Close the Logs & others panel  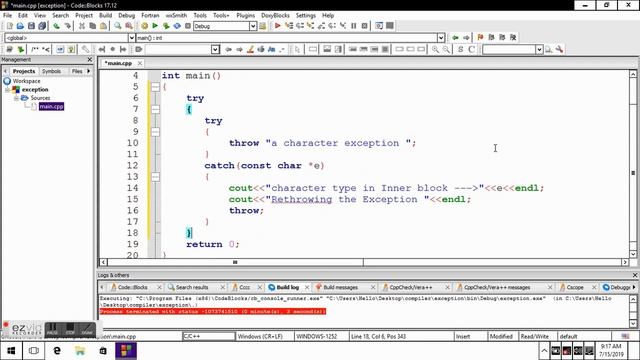click(x=635, y=275)
